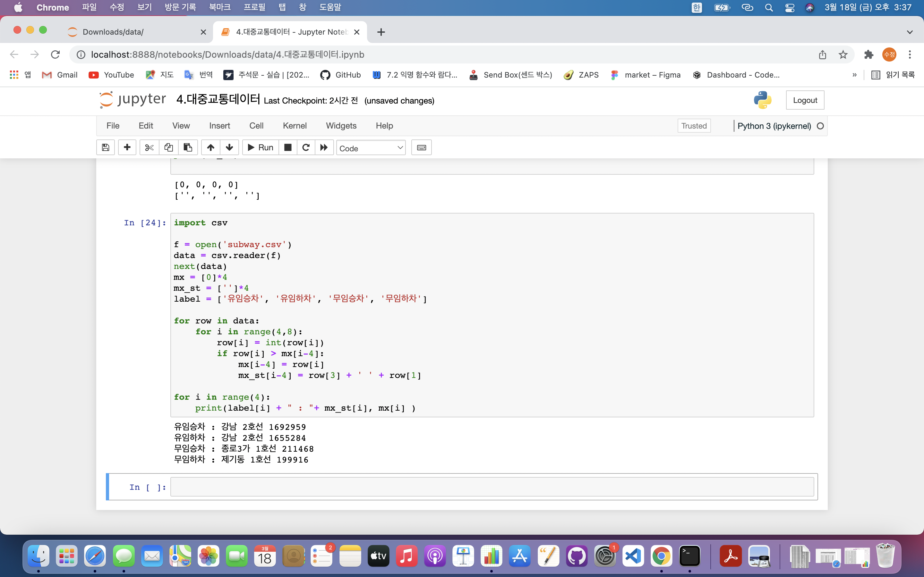
Task: Cut selected cells with scissors icon
Action: [x=149, y=148]
